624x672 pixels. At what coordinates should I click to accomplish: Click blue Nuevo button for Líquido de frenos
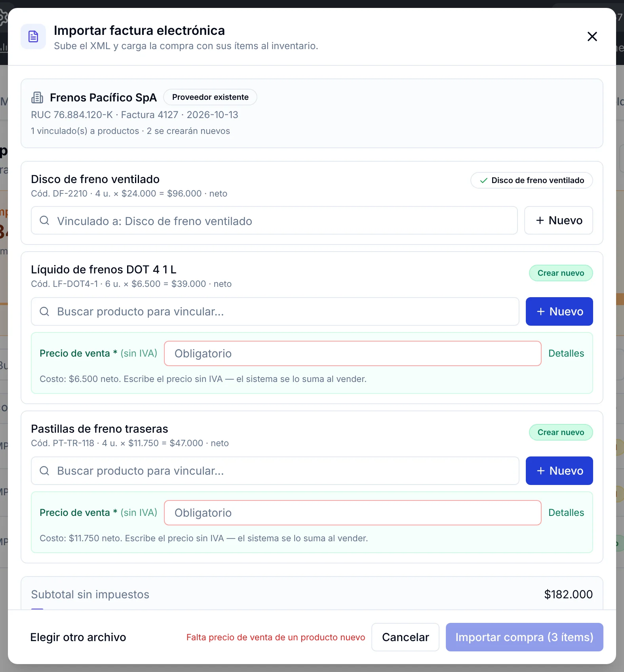[559, 311]
